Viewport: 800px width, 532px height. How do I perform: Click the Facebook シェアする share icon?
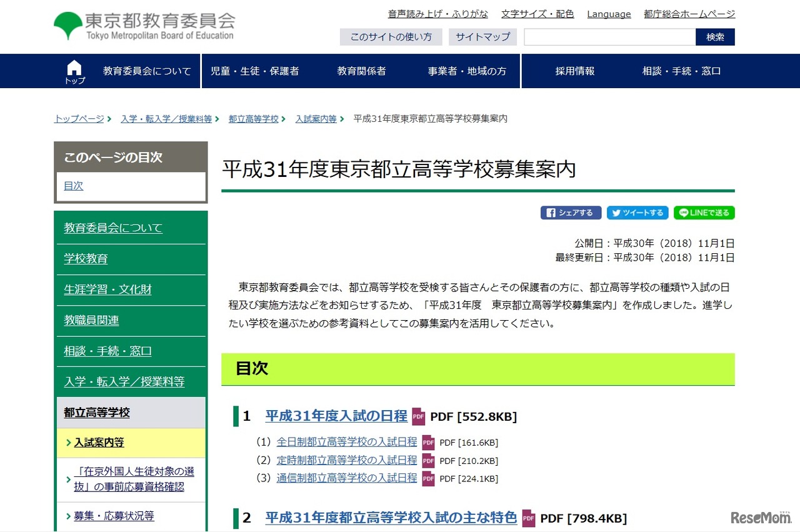570,213
